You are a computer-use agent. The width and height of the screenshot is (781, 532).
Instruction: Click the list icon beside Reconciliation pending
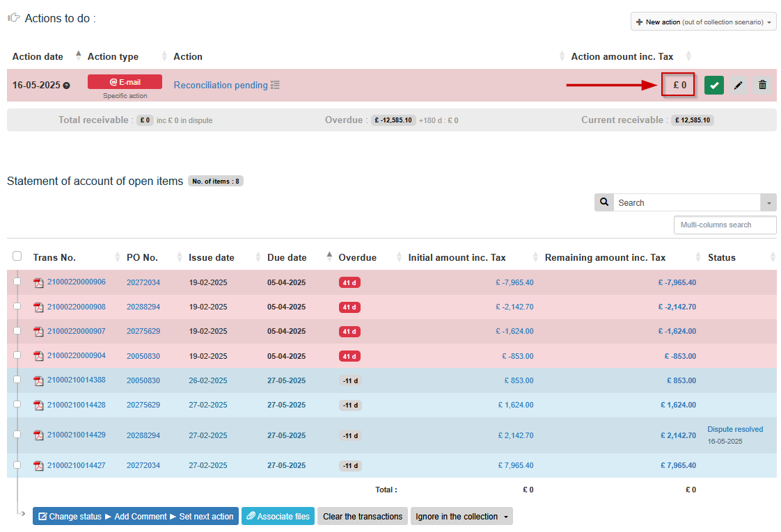click(275, 85)
